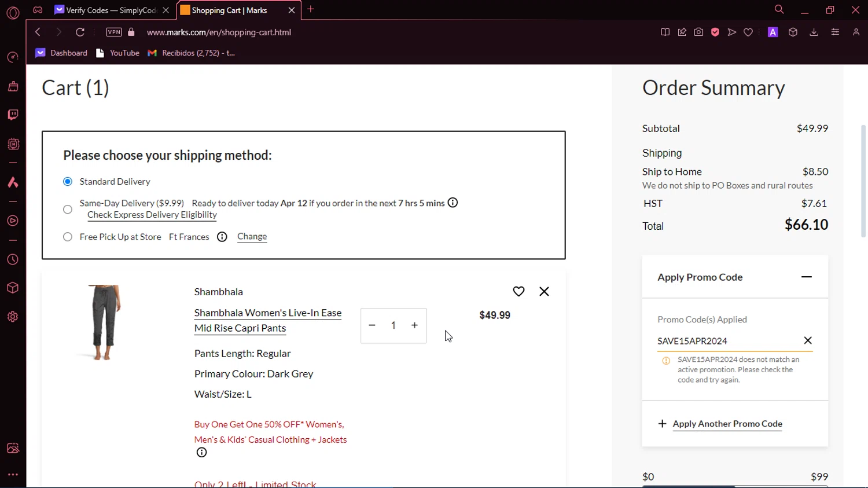Open the tab islands controller icon
The image size is (868, 488).
[38, 10]
